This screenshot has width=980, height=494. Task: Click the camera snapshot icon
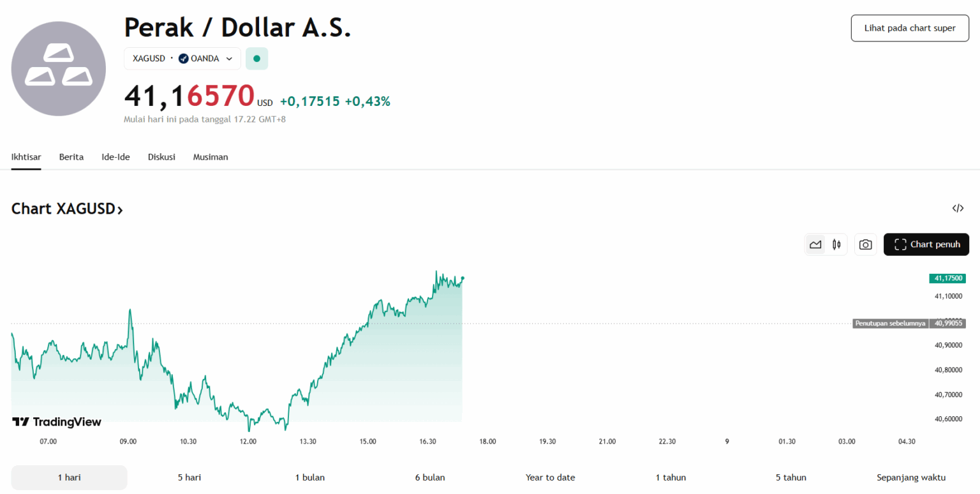pos(865,244)
